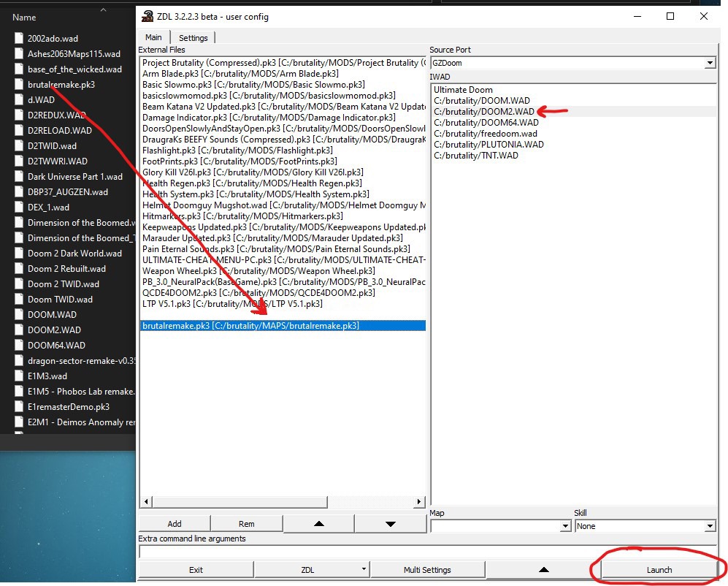The width and height of the screenshot is (728, 586).
Task: Click the Launch button
Action: tap(659, 570)
